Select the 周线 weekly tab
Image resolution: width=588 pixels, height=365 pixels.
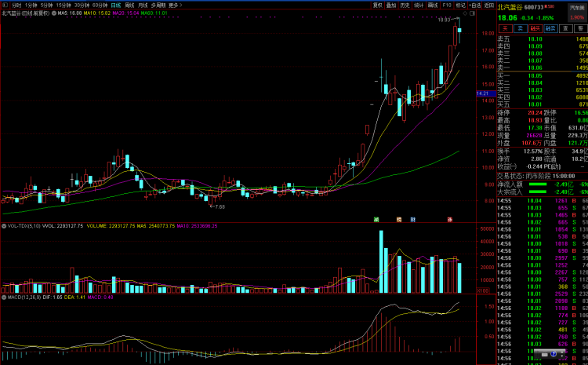(129, 5)
